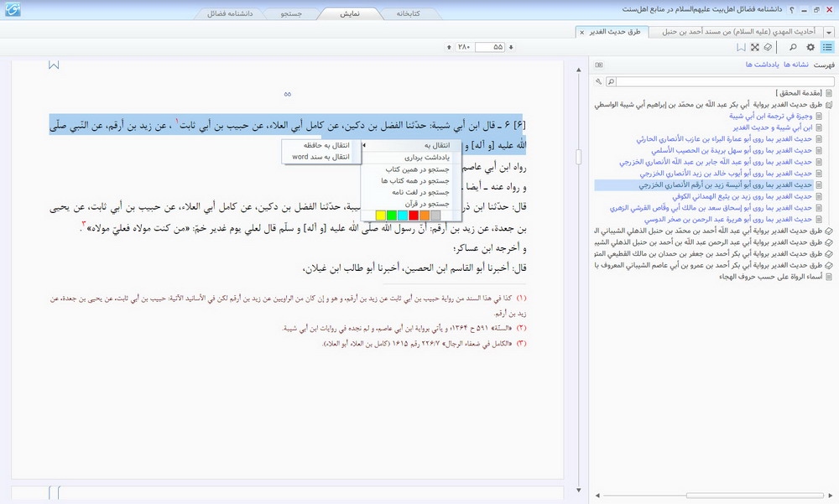Open the [مقدمة المحقق] index entry
Viewport: 839px width, 504px height.
799,93
